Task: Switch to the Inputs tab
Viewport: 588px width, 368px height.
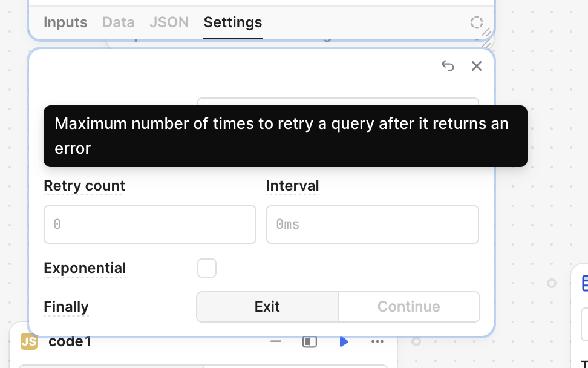Action: (x=65, y=22)
